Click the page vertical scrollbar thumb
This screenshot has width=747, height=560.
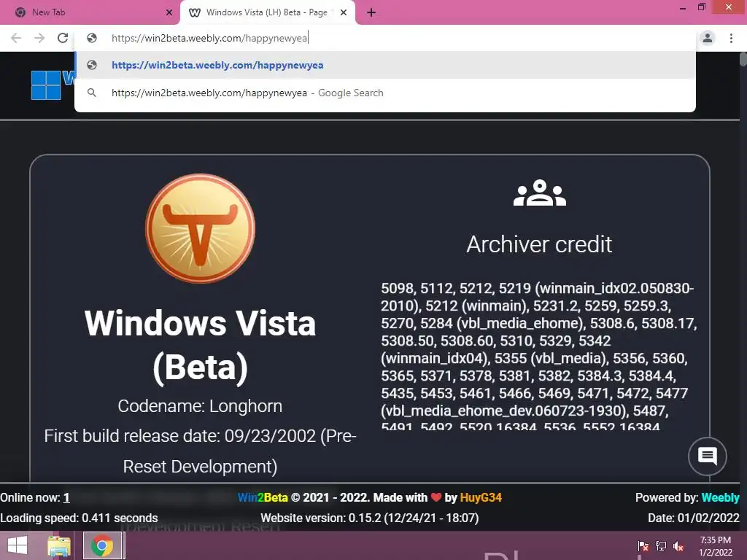[x=743, y=60]
